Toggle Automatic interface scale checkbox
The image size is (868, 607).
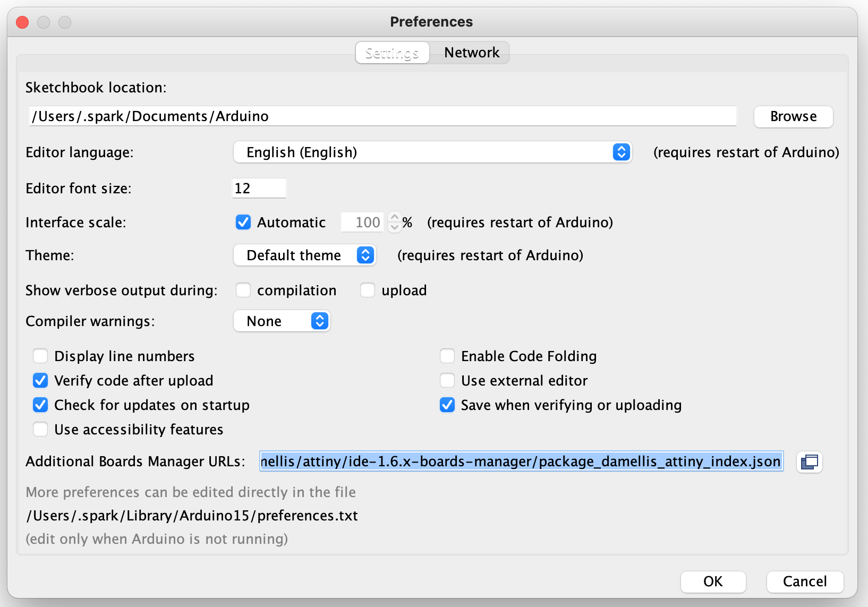coord(243,222)
